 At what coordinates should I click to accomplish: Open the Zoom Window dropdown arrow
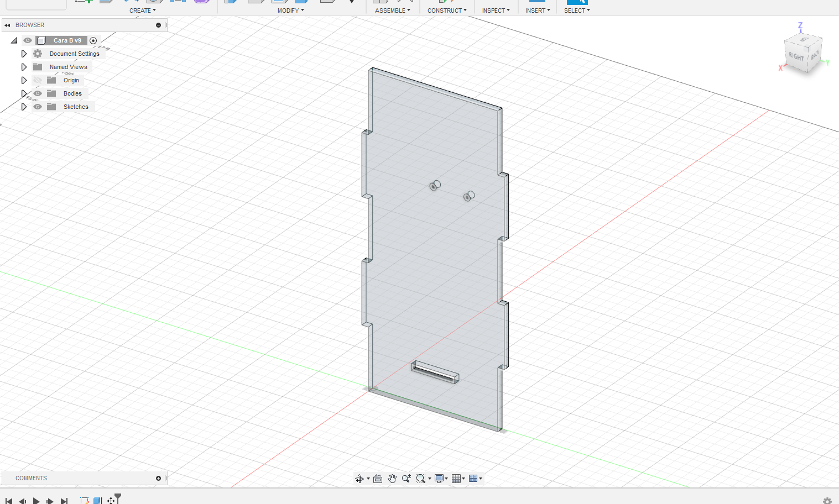tap(430, 479)
